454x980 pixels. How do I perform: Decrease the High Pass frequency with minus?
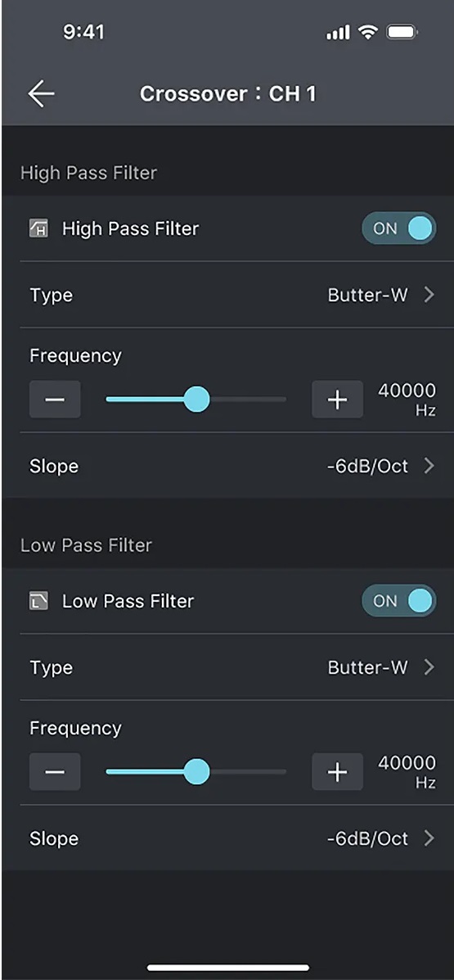coord(55,399)
